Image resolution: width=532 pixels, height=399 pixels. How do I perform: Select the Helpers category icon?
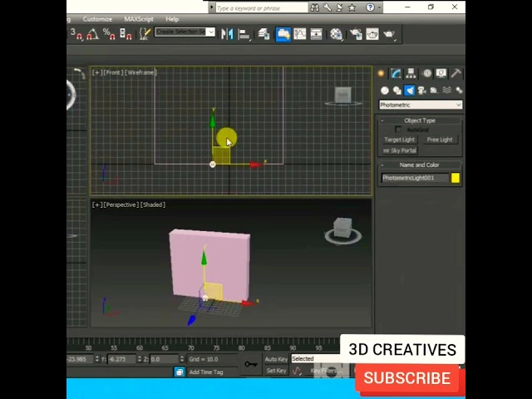434,91
